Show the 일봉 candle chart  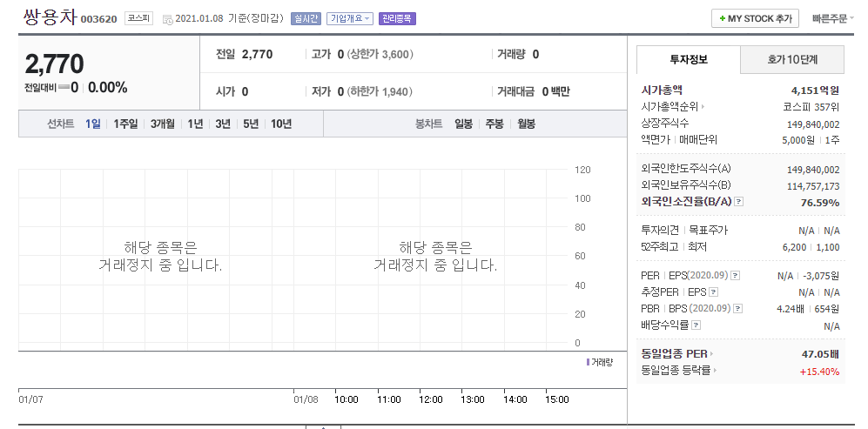tap(463, 124)
